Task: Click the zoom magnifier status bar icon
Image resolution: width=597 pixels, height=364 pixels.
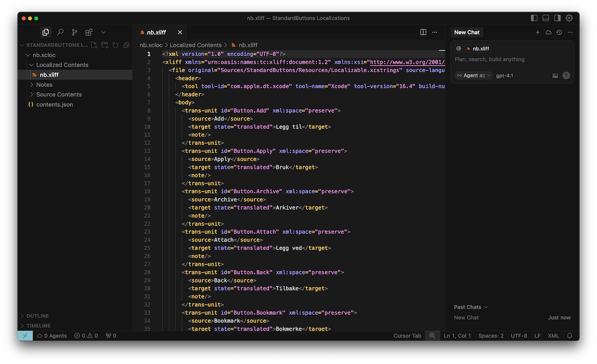Action: coord(432,335)
